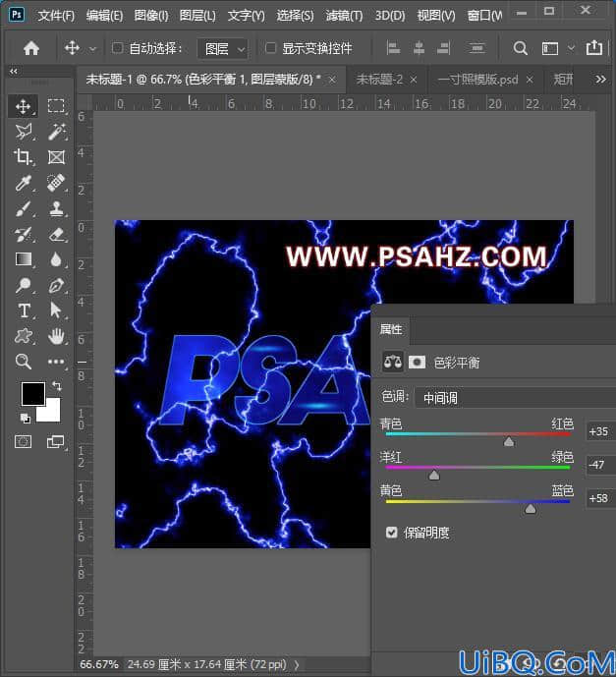Enable the 自动选择 checkbox
The width and height of the screenshot is (616, 677).
pos(118,48)
